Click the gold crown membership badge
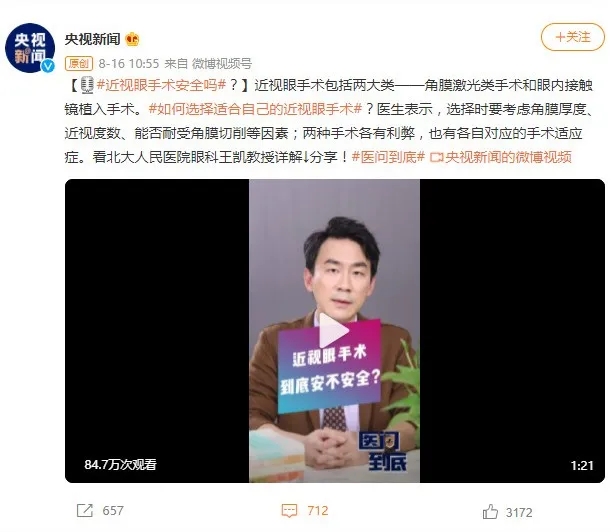The image size is (611, 532). 132,39
